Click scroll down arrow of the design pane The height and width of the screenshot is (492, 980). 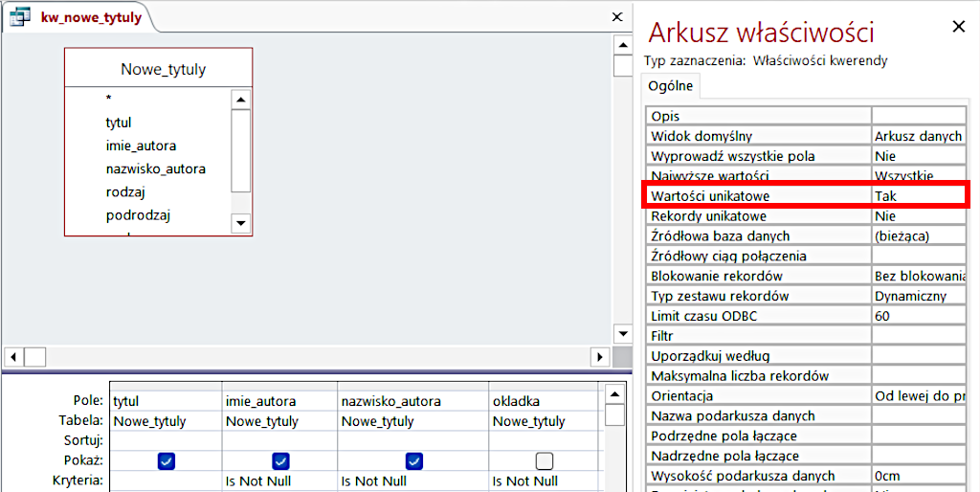tap(622, 332)
